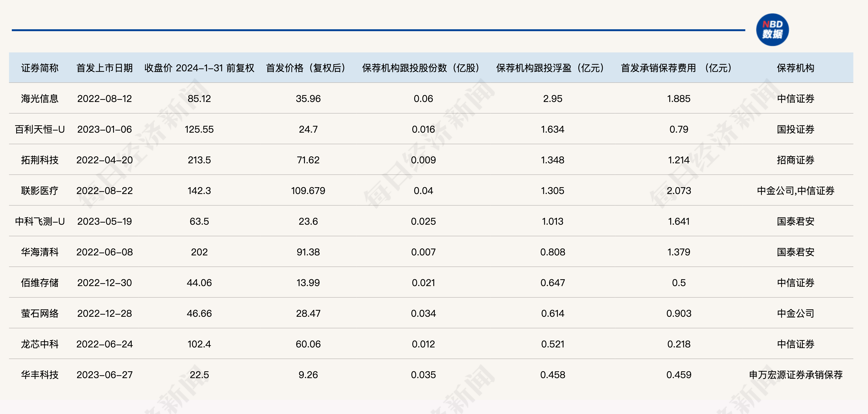The height and width of the screenshot is (414, 868).
Task: Click the NBD数据 logo badge
Action: click(772, 30)
